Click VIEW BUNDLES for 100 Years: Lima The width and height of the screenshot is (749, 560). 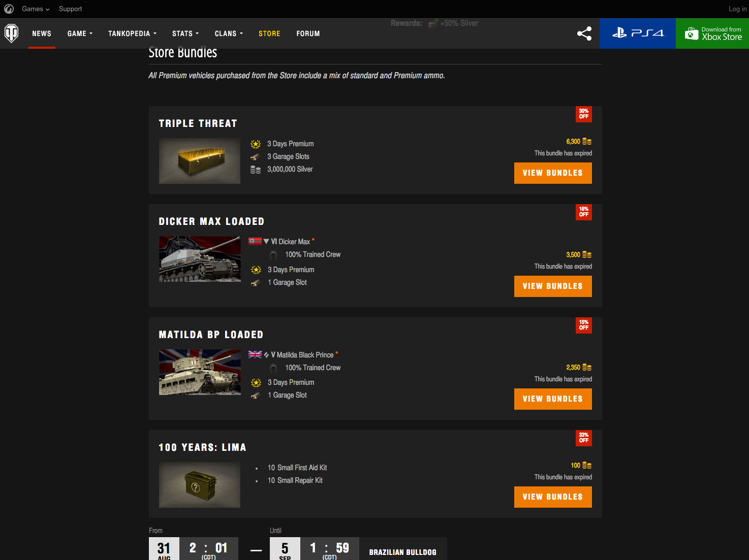click(553, 497)
